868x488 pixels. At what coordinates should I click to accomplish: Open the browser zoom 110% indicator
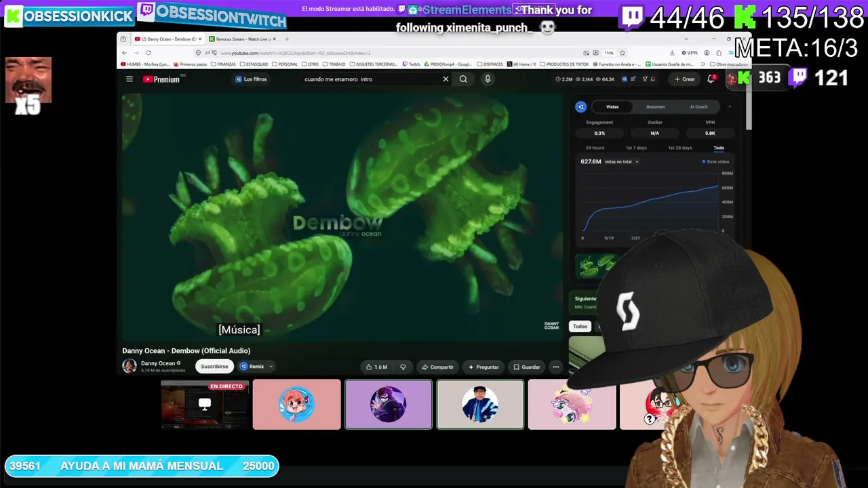[x=609, y=53]
